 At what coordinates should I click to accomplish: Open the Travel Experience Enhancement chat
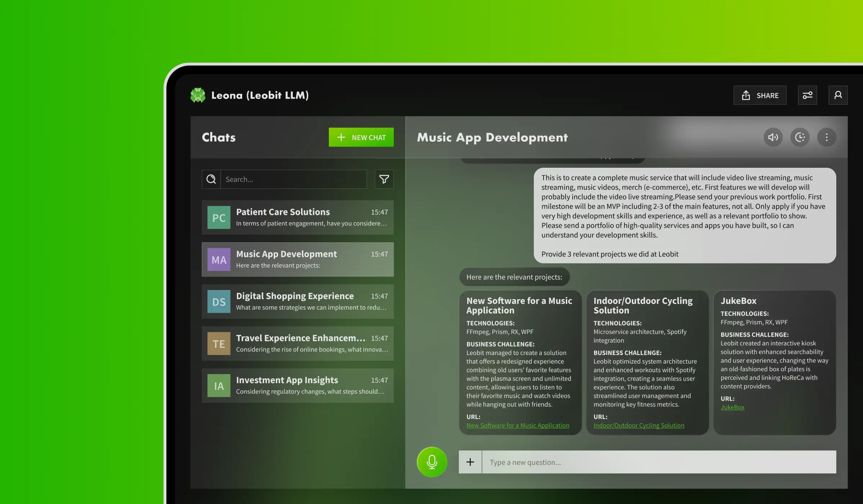298,343
